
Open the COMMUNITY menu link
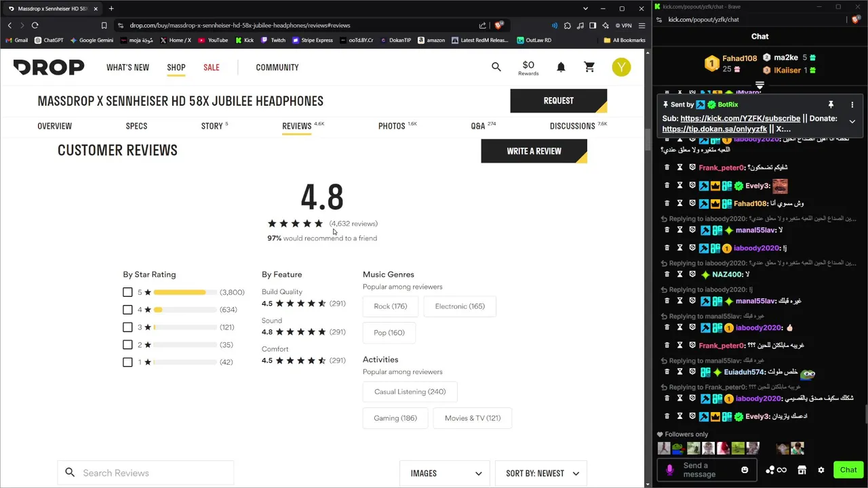(277, 67)
